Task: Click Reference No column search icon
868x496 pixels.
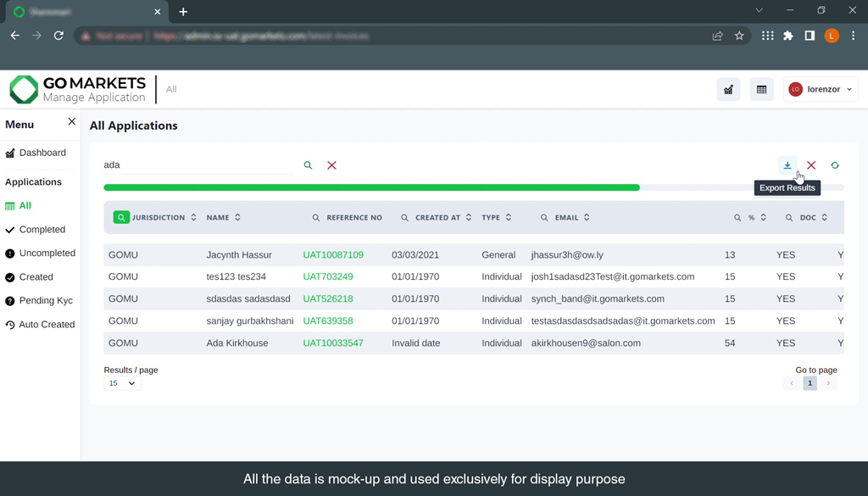Action: (x=316, y=218)
